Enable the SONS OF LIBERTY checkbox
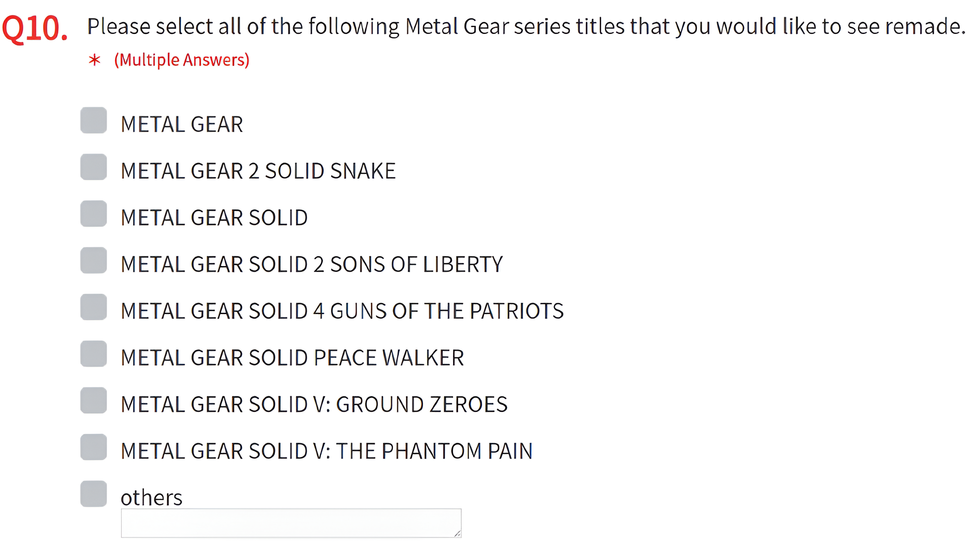980x550 pixels. point(94,261)
